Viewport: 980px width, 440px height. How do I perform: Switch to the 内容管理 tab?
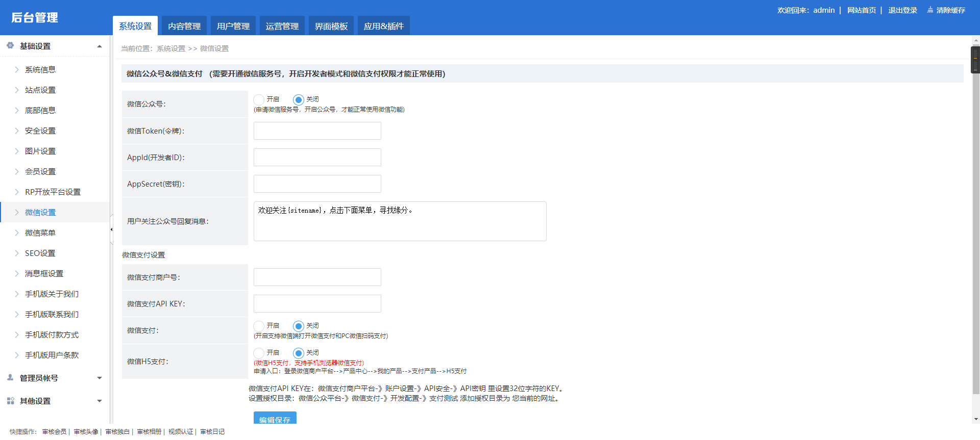[184, 26]
